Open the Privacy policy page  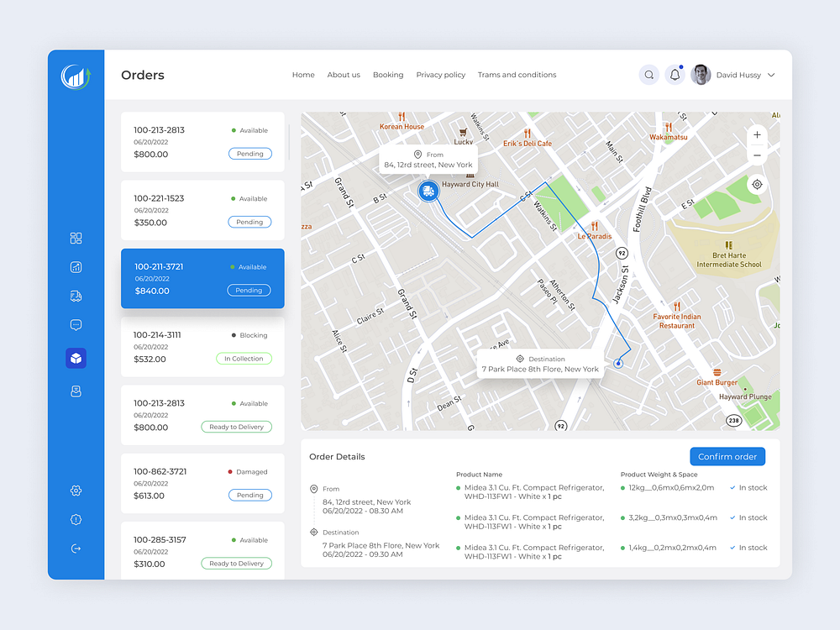tap(440, 75)
